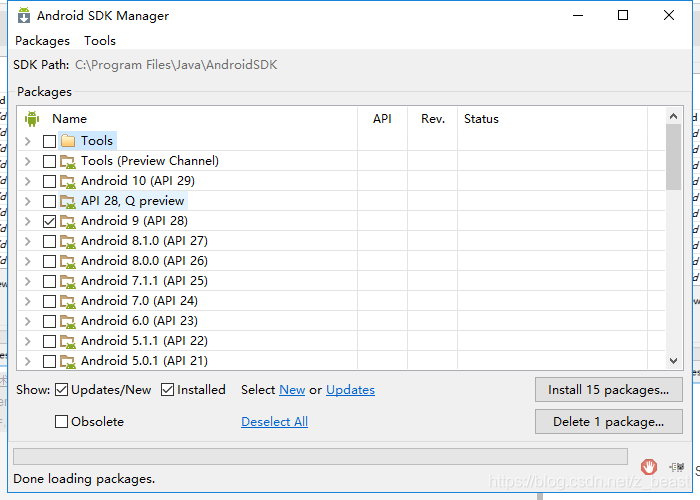Click the Android 9 (API 28) folder icon
700x500 pixels.
68,221
